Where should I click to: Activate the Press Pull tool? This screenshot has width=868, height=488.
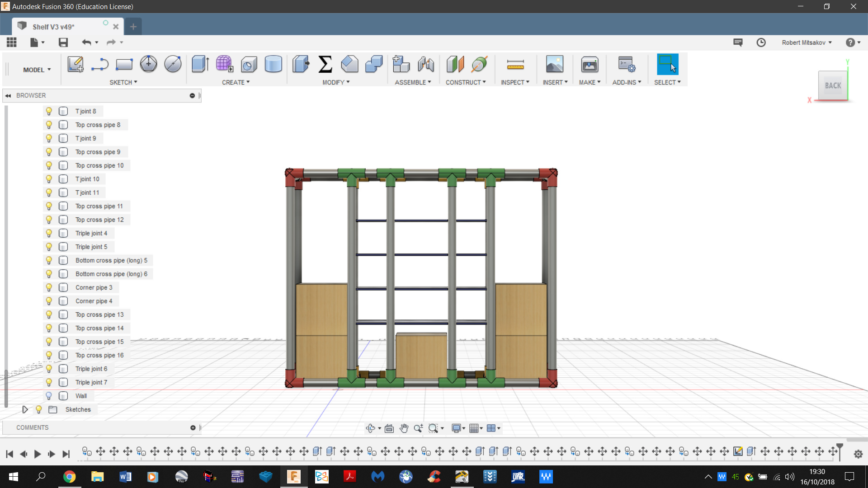point(301,64)
